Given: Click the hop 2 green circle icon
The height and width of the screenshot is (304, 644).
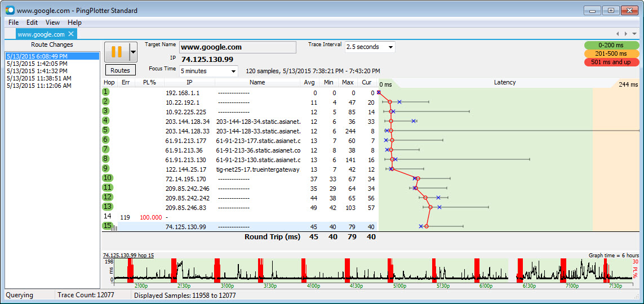Looking at the screenshot, I should [x=106, y=101].
